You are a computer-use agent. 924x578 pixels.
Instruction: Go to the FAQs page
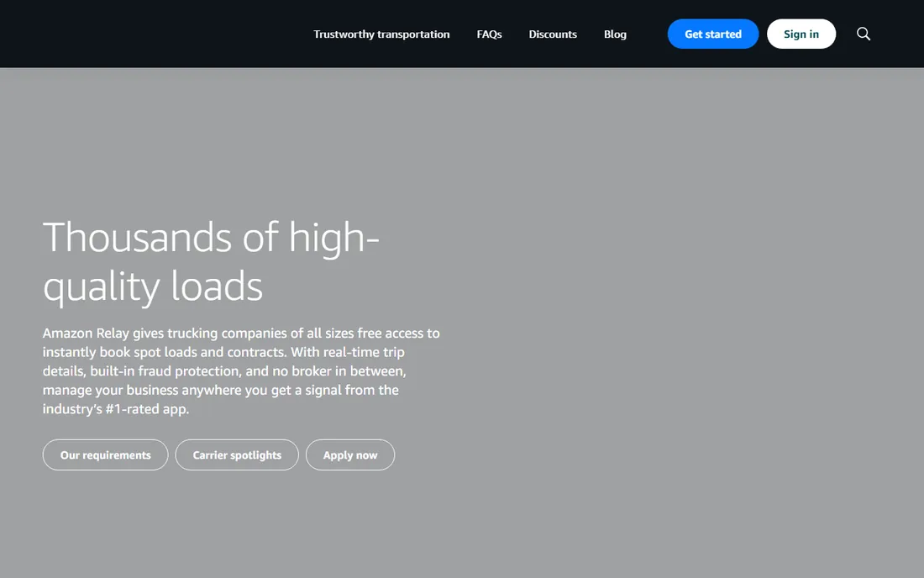[489, 34]
